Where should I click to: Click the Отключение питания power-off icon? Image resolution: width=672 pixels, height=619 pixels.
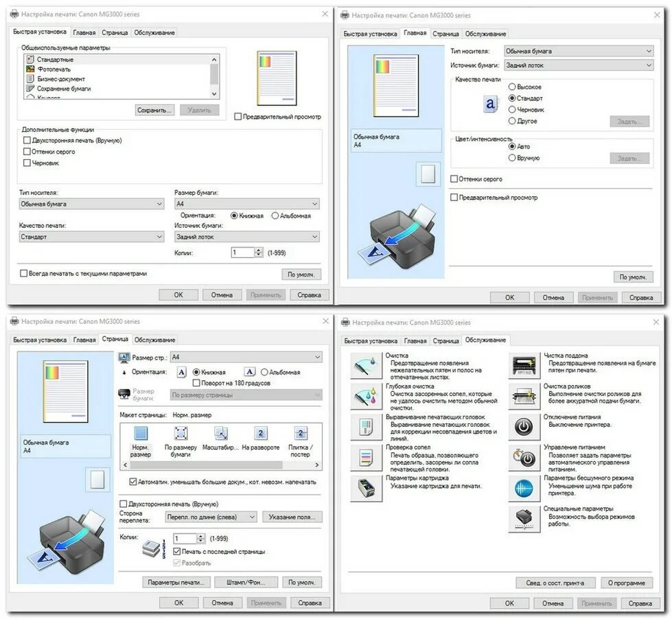point(524,427)
